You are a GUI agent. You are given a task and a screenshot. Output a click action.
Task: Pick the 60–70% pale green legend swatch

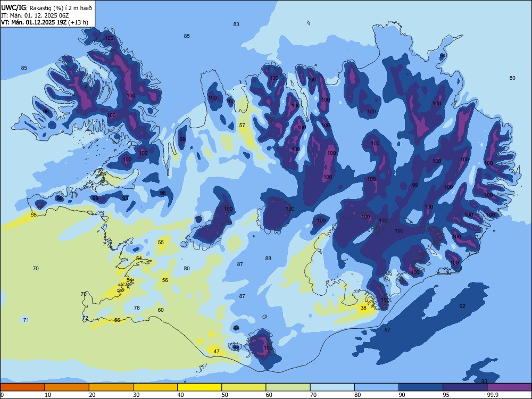pos(288,387)
